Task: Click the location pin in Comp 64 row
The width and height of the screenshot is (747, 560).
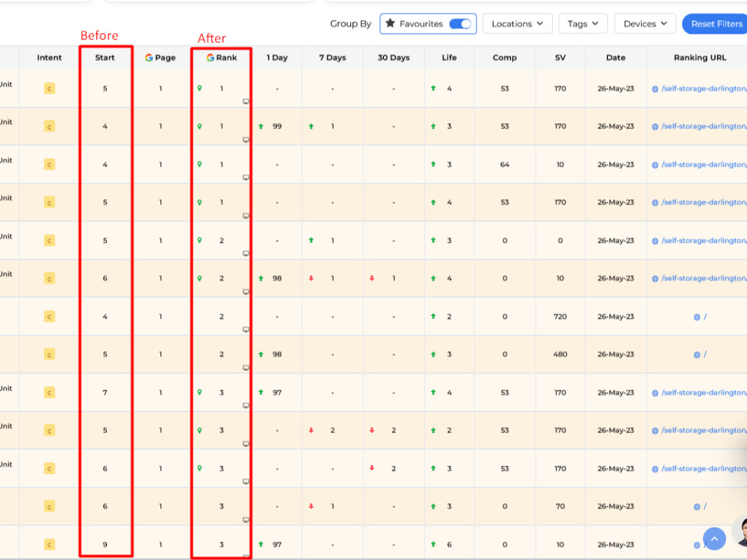Action: [x=199, y=164]
